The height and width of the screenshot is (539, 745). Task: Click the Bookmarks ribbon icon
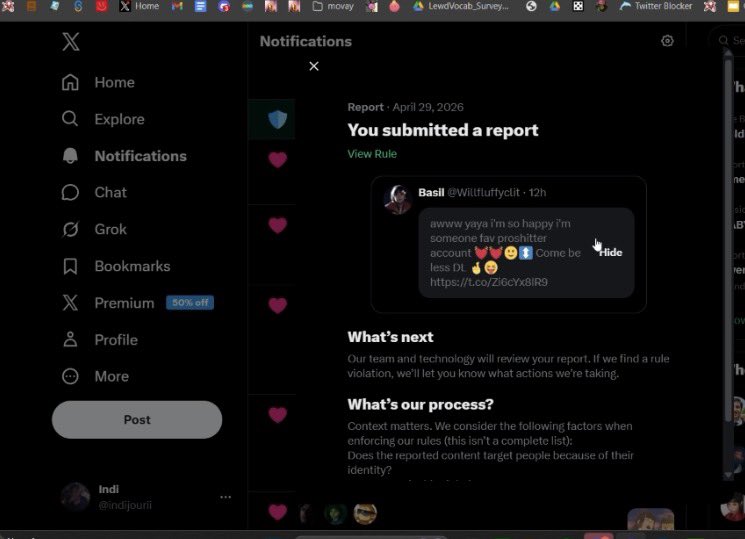coord(70,266)
